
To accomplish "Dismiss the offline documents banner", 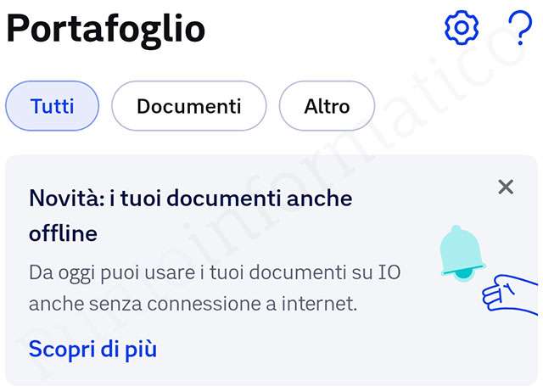I will (x=506, y=187).
